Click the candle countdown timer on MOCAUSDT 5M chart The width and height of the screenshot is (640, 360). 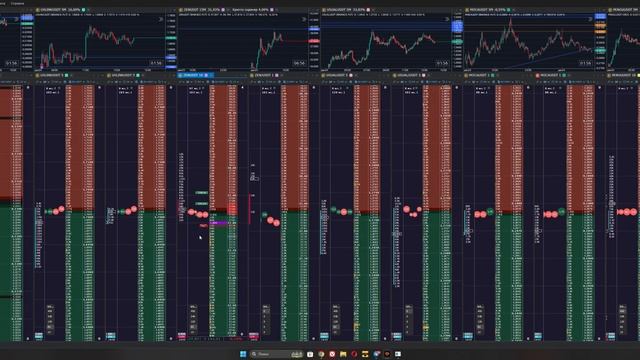coord(585,63)
